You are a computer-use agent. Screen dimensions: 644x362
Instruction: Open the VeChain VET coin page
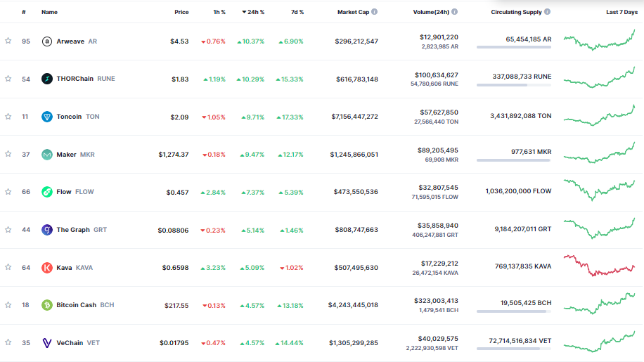78,343
